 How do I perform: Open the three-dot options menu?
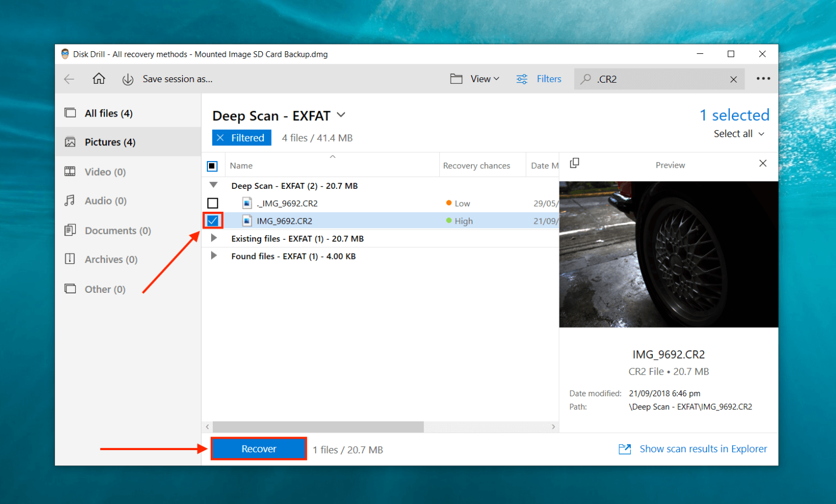pos(763,78)
